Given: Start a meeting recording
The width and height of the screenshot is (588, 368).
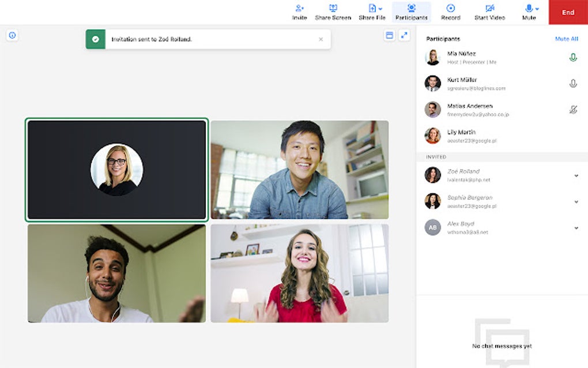Looking at the screenshot, I should pos(450,8).
